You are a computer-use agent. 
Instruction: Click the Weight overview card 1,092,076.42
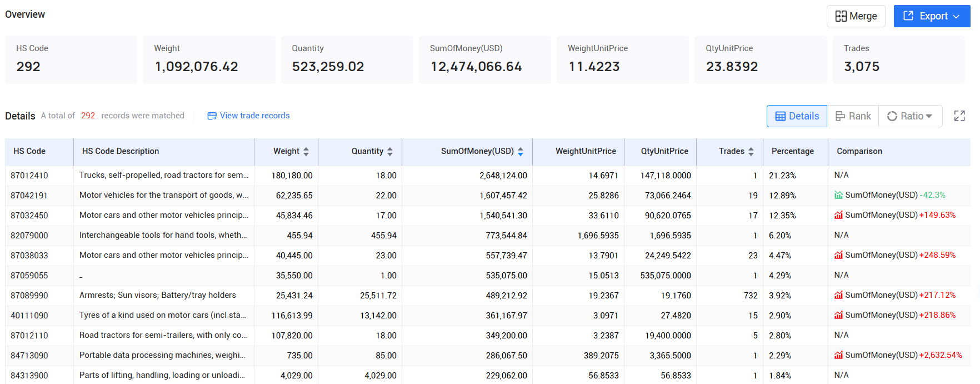(x=209, y=59)
